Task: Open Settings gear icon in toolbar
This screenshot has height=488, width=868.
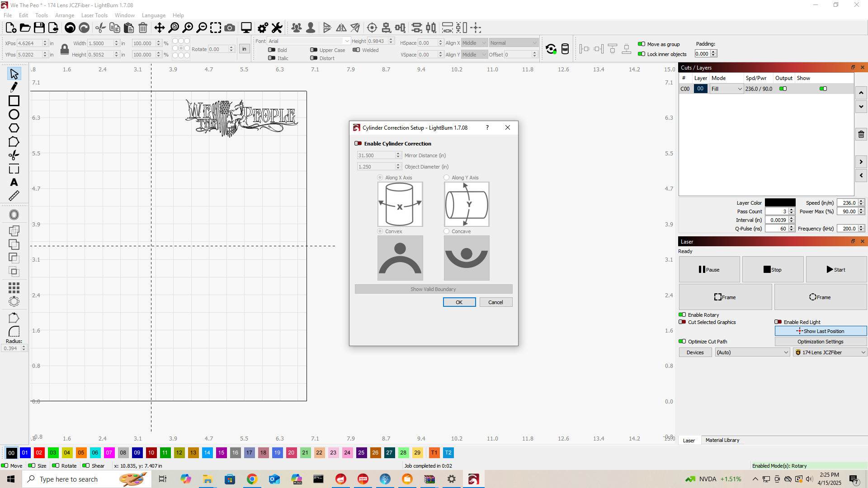Action: [x=263, y=28]
